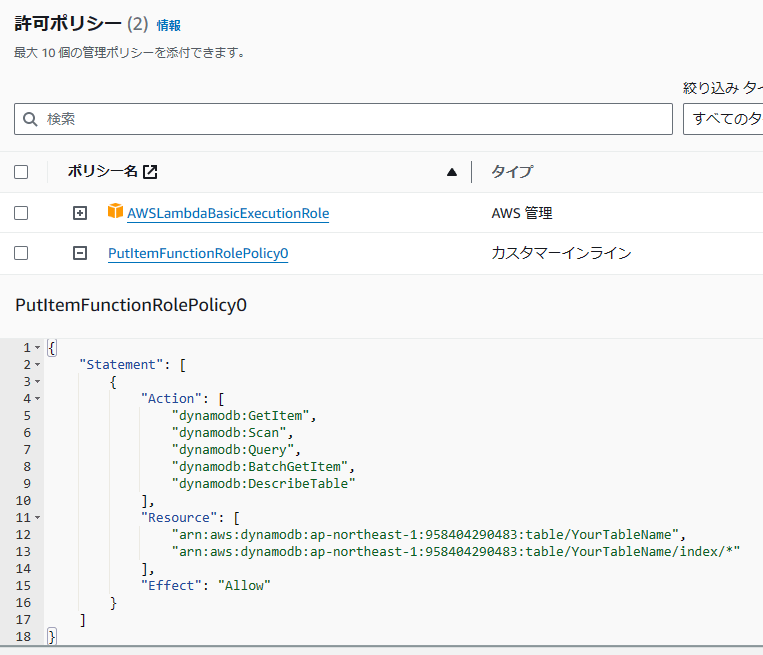Screen dimensions: 763x655
Task: Fold the Action array at line 4
Action: pyautogui.click(x=38, y=399)
